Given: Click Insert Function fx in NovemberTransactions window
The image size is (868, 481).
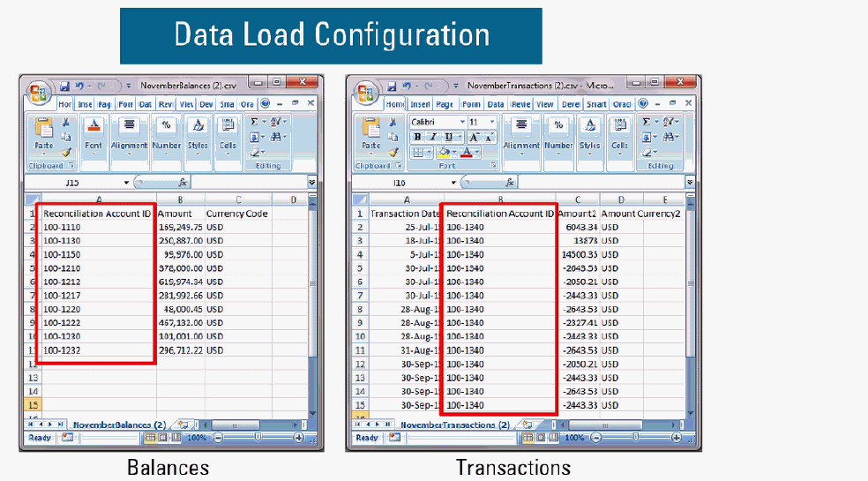Looking at the screenshot, I should (x=510, y=183).
